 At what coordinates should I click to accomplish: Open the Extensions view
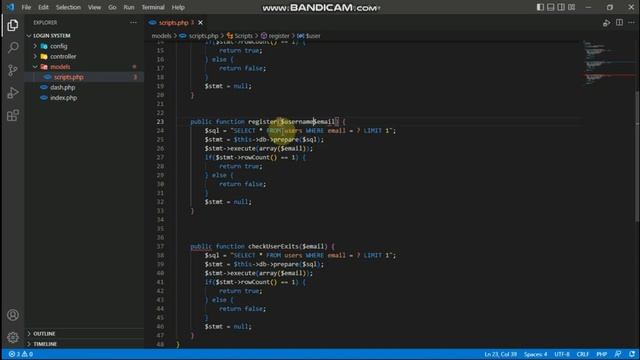[13, 116]
